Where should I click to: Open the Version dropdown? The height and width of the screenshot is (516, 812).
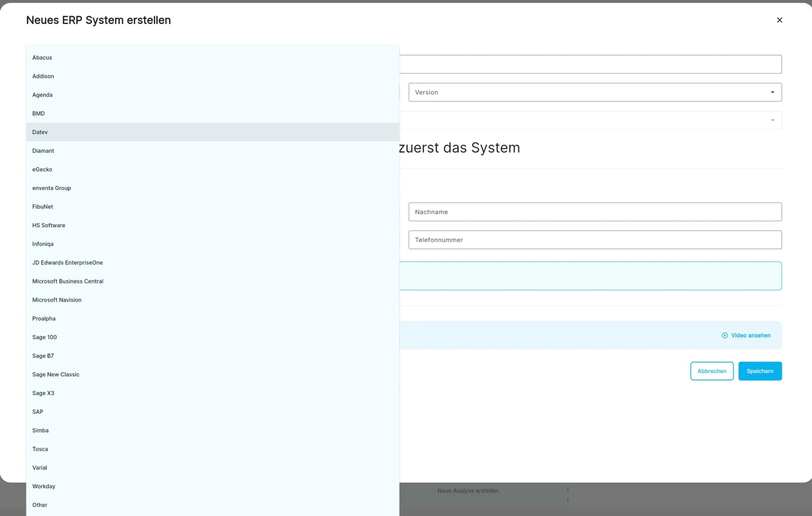point(595,92)
